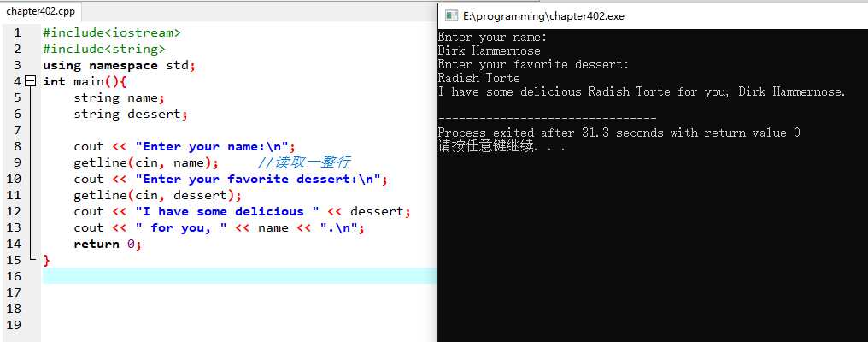This screenshot has height=342, width=868.
Task: Click console input 'Dirk Hammernose'
Action: point(490,51)
